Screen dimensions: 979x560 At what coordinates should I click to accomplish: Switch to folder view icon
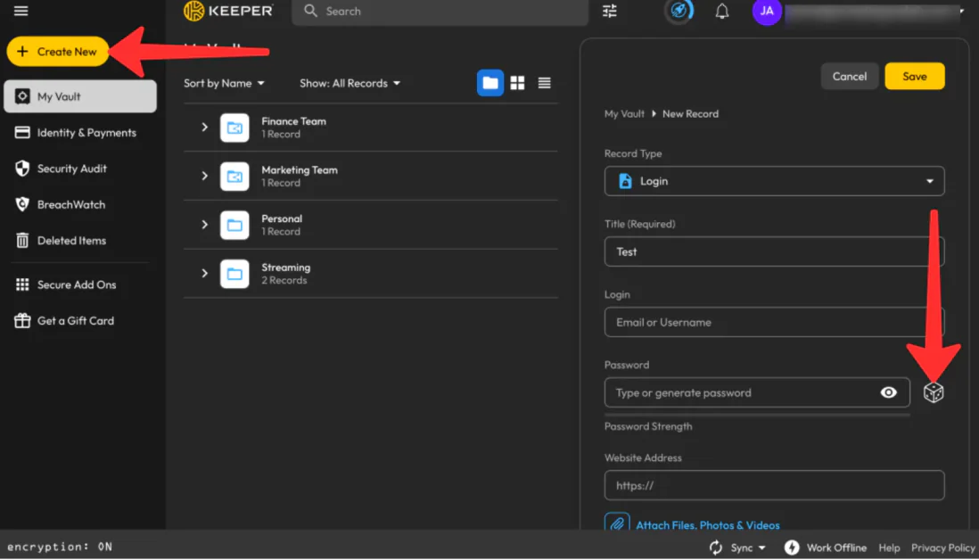coord(490,83)
